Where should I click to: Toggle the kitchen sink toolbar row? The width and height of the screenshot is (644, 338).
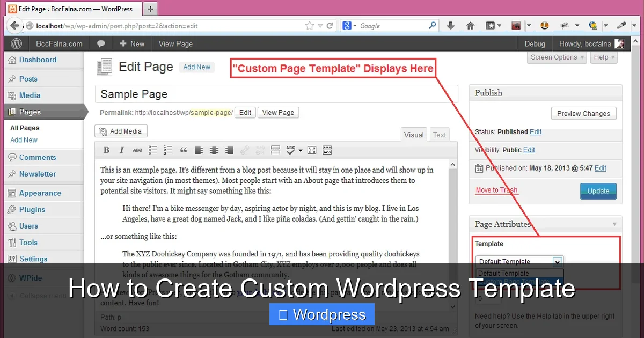pyautogui.click(x=327, y=150)
